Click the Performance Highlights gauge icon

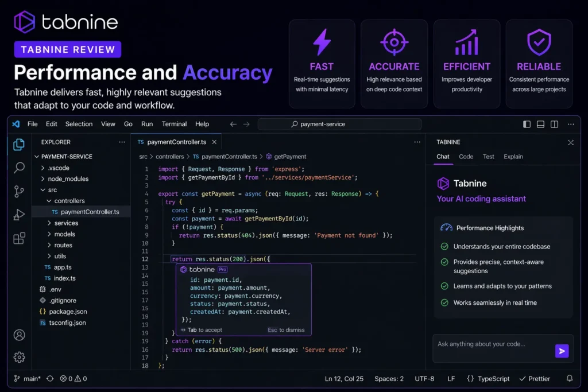pos(446,227)
